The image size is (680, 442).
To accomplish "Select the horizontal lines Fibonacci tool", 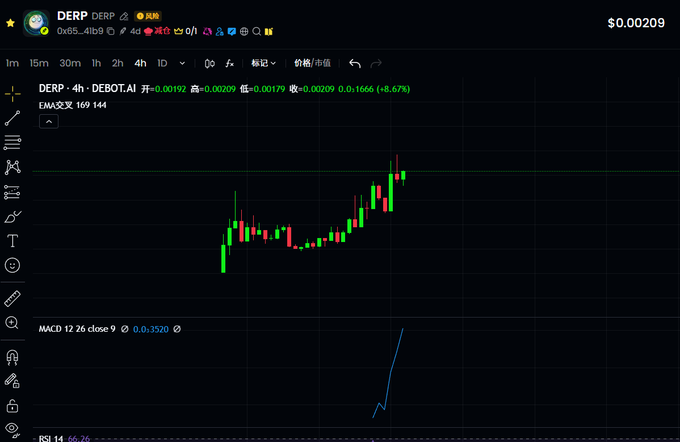I will tap(13, 142).
